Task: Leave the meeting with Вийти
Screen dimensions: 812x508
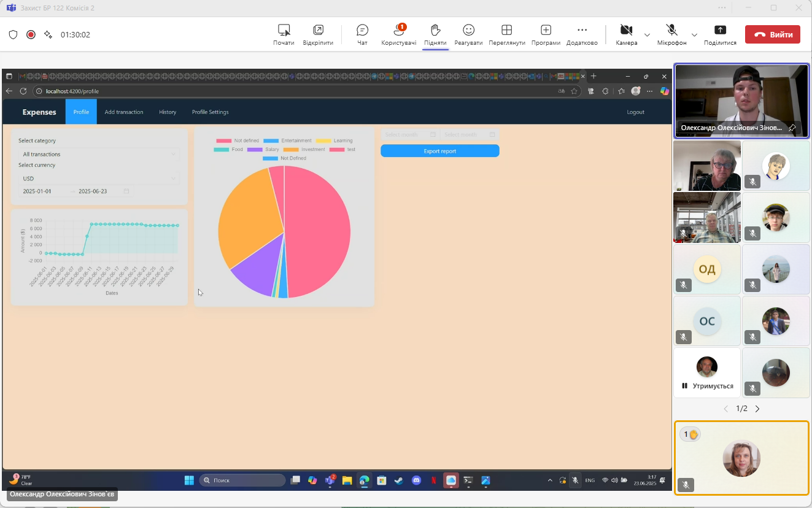Action: pyautogui.click(x=773, y=34)
